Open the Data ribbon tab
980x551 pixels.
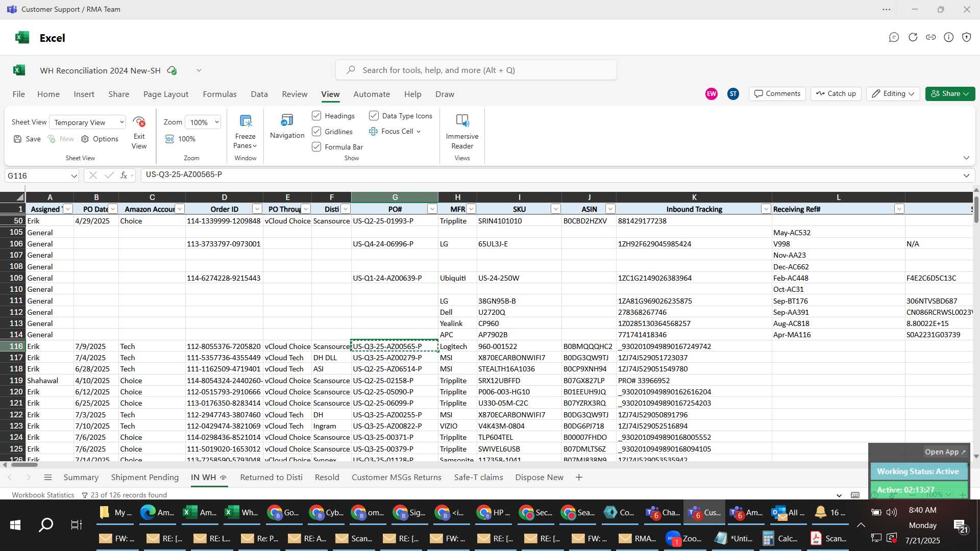259,94
